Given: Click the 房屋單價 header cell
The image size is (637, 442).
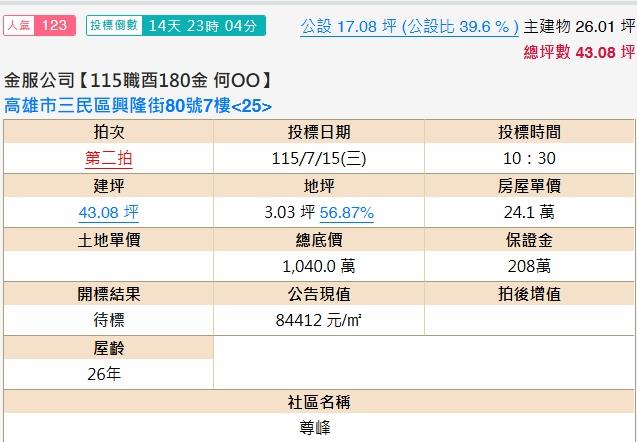Looking at the screenshot, I should point(529,186).
